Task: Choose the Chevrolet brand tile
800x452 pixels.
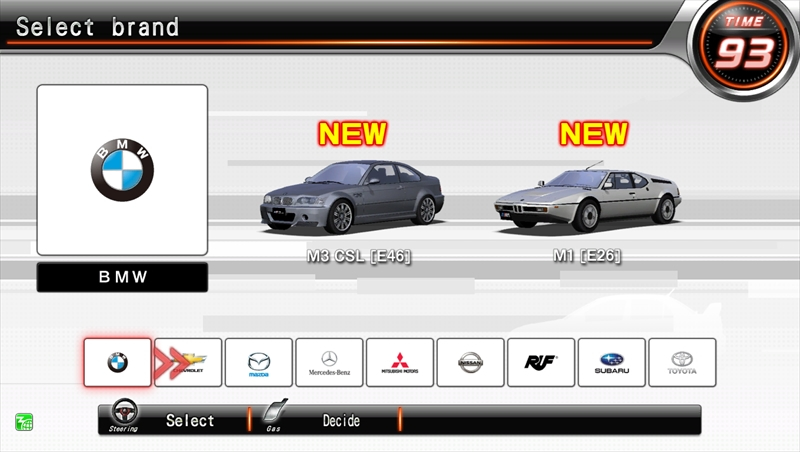Action: point(188,362)
